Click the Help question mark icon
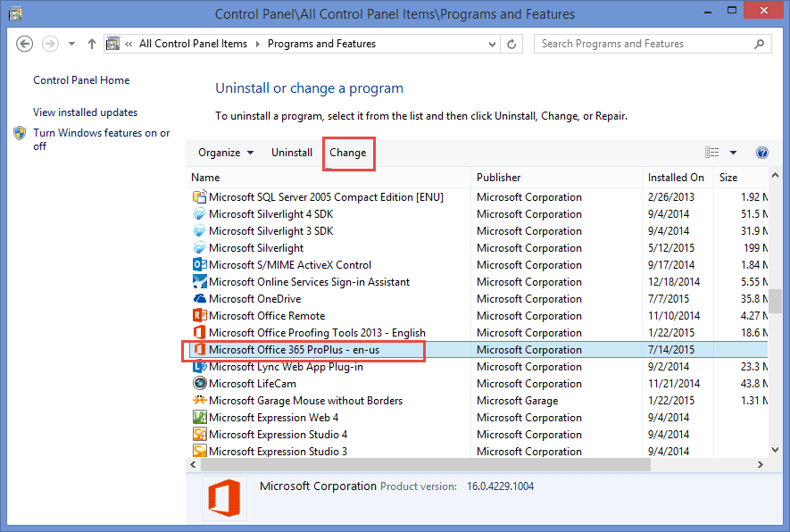790x532 pixels. [x=762, y=152]
